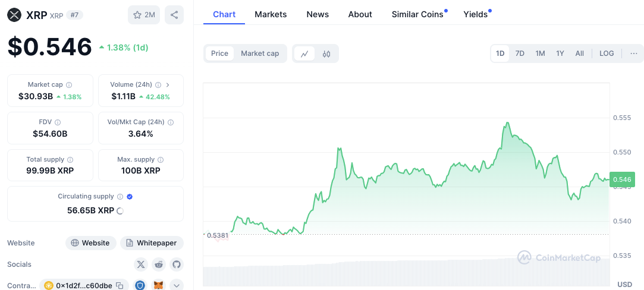Open Total supply info icon
Screen dimensions: 644x290
tap(70, 160)
